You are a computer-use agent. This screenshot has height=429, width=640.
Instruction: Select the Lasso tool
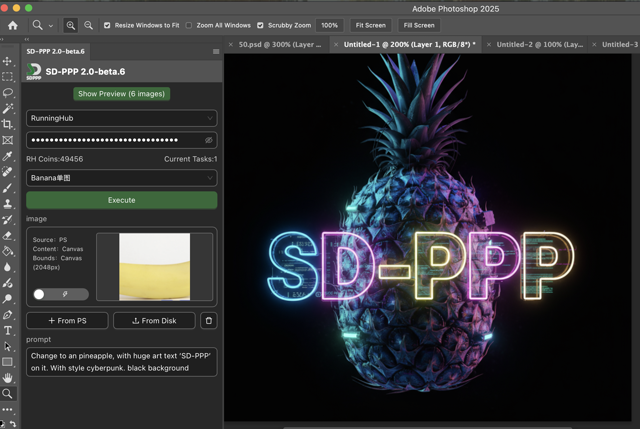tap(7, 93)
